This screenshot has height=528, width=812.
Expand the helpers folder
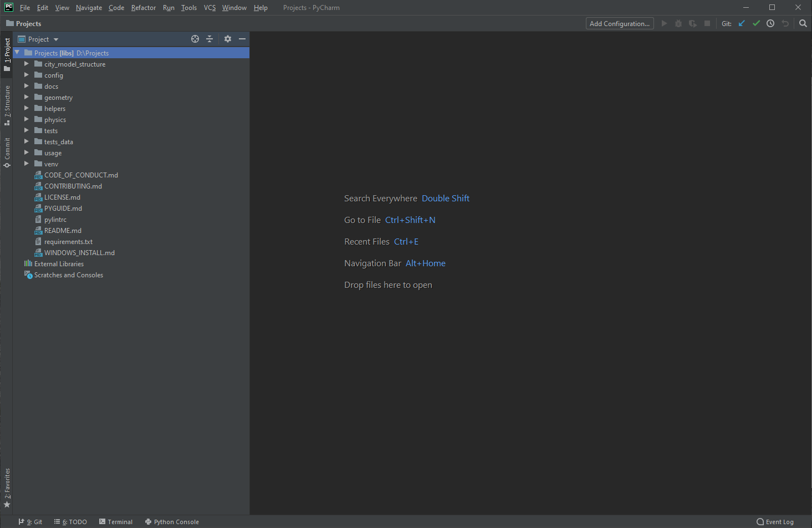click(26, 108)
